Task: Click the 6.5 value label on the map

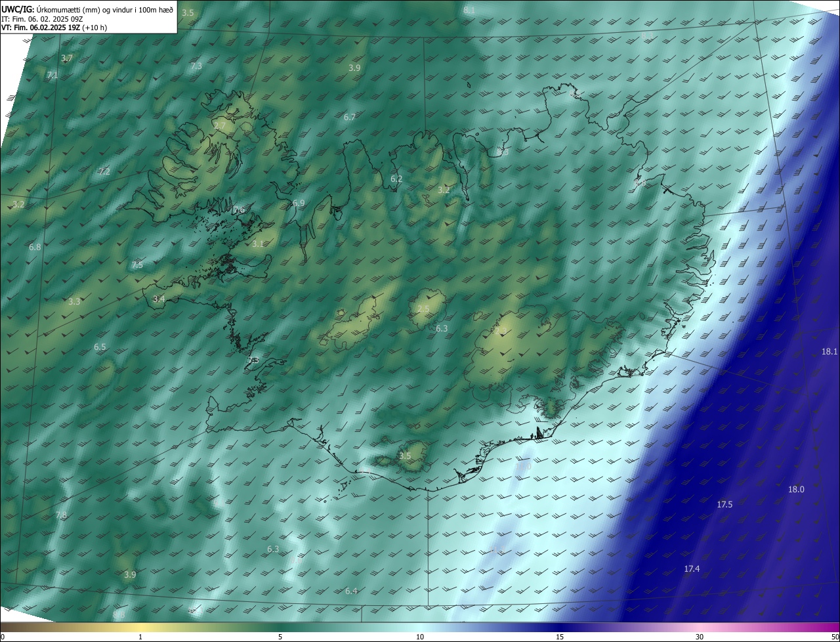Action: point(100,347)
